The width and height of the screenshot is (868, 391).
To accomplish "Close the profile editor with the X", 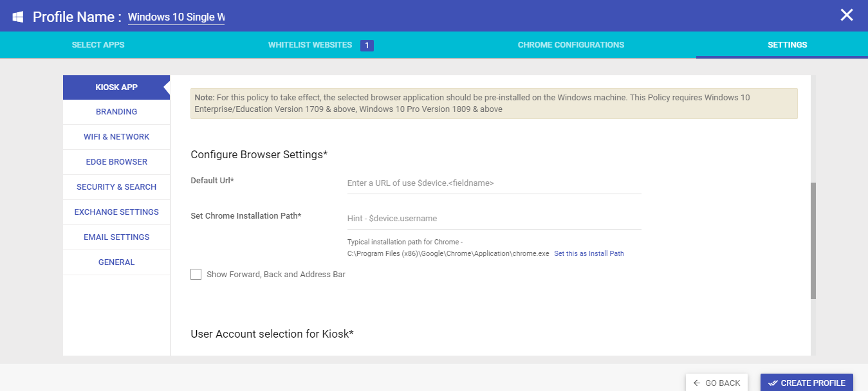I will point(847,15).
